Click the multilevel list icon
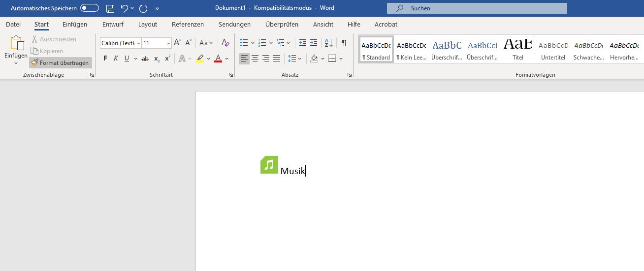Viewport: 644px width, 271px height. point(281,43)
